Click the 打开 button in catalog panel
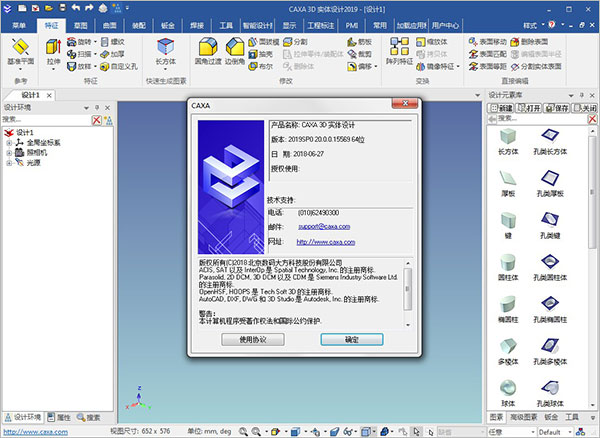Viewport: 600px width, 438px height. (x=529, y=108)
